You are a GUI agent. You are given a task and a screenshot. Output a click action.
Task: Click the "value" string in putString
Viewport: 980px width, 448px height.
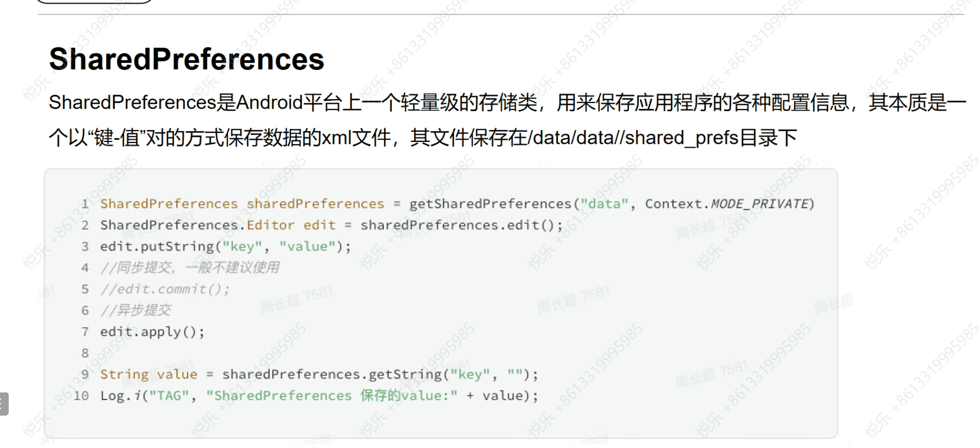(307, 247)
